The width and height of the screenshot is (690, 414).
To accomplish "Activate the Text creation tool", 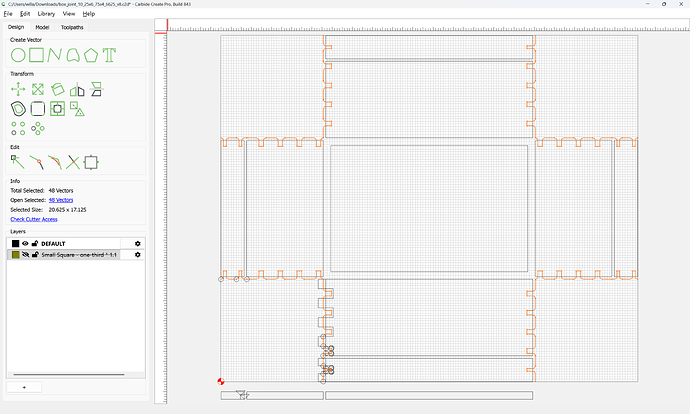I will pyautogui.click(x=109, y=55).
